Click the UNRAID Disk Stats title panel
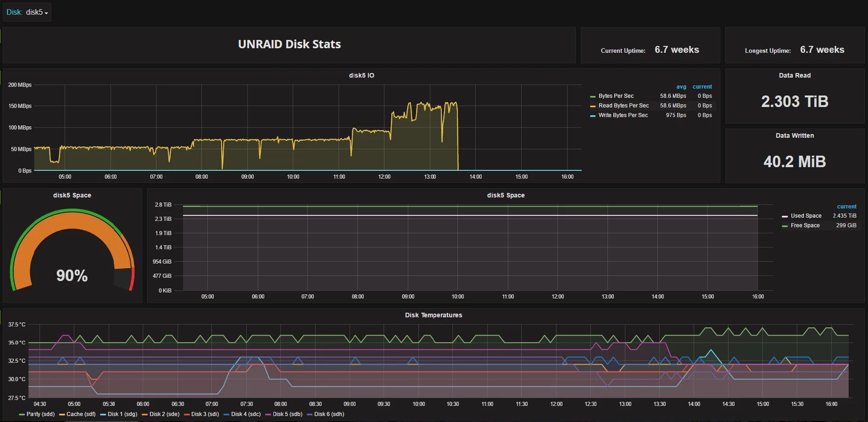Image resolution: width=868 pixels, height=422 pixels. click(x=289, y=45)
